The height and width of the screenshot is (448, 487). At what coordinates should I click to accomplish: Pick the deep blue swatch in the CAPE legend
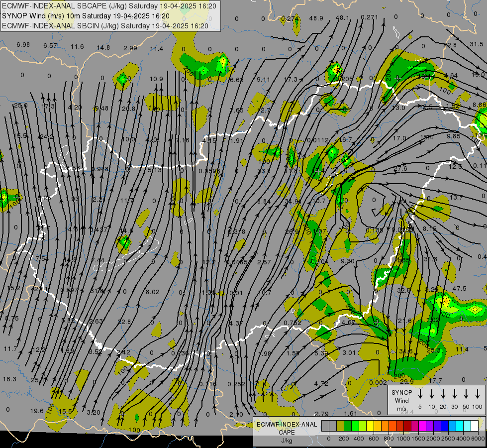pyautogui.click(x=444, y=426)
